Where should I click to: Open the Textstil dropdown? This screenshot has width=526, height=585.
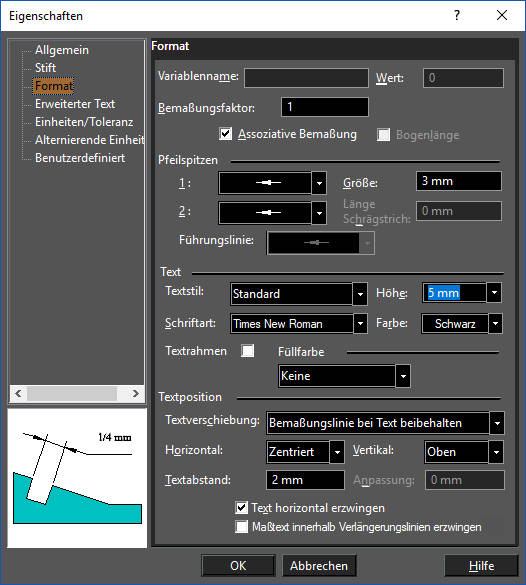tap(360, 294)
